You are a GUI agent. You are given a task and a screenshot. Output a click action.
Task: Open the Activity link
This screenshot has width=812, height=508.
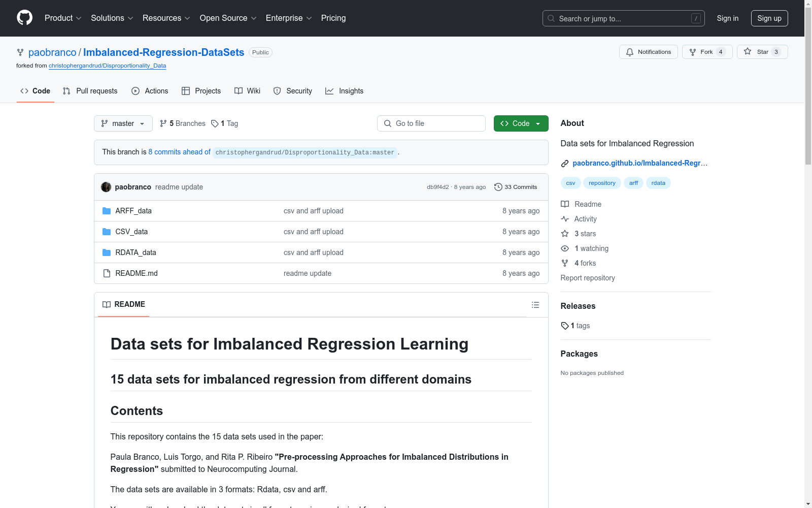pyautogui.click(x=579, y=219)
